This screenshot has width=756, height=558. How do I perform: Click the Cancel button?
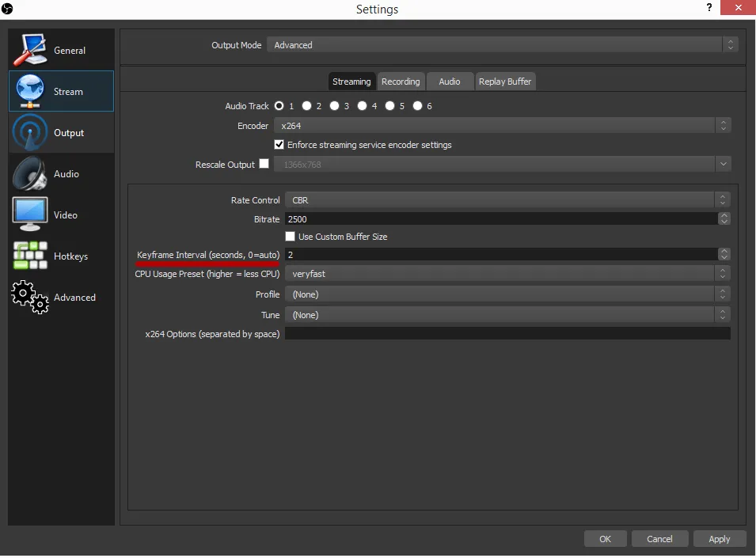pos(659,539)
